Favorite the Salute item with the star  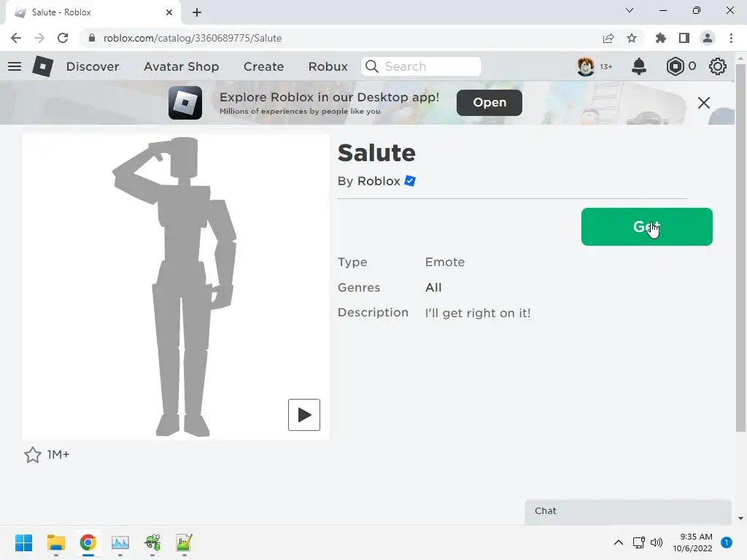click(33, 455)
